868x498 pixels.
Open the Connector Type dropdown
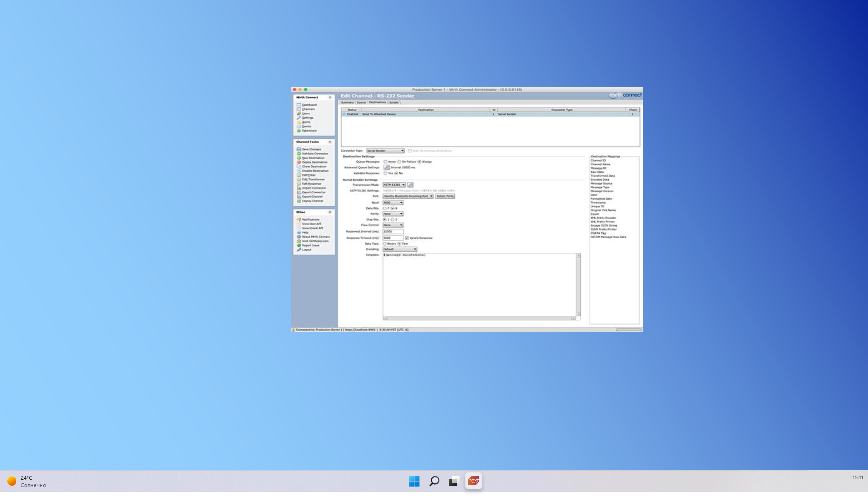[385, 151]
